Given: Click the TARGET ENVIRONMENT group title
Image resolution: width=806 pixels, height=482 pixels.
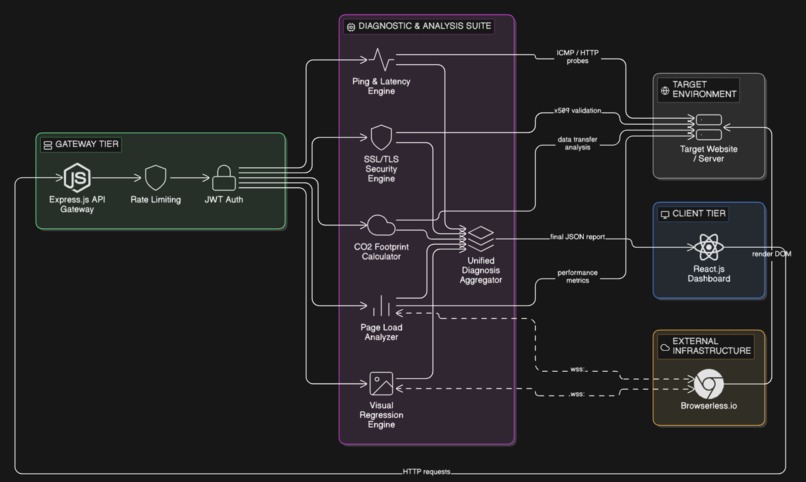Looking at the screenshot, I should coord(704,89).
